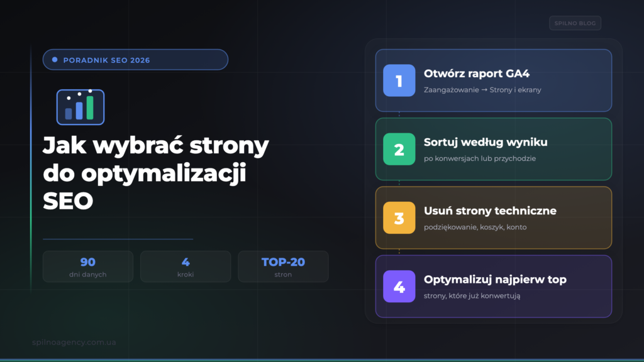The width and height of the screenshot is (644, 362).
Task: Click the text 'Zaangażowanie → Strony i ekrany'
Action: click(482, 90)
